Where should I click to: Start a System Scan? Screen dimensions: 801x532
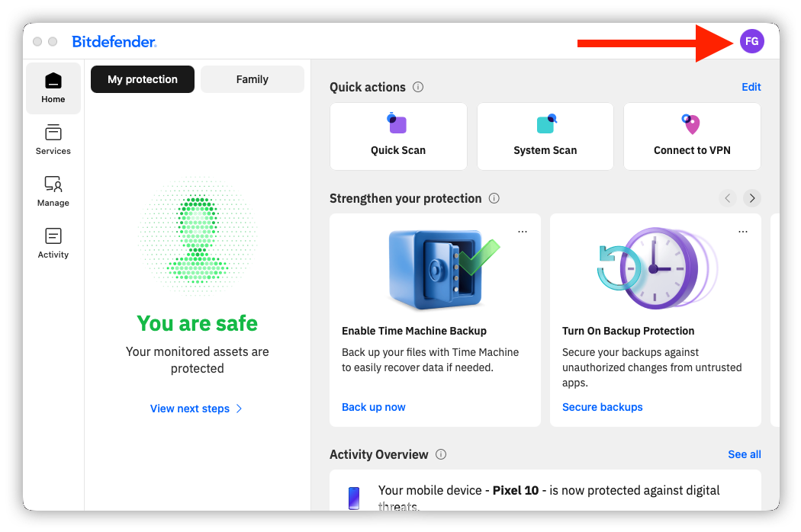545,136
